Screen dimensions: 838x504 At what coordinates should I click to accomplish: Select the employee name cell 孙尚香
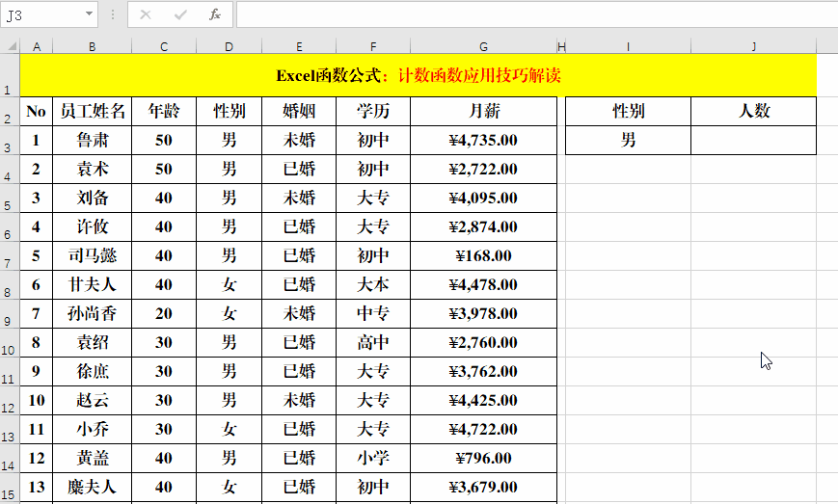coord(92,313)
